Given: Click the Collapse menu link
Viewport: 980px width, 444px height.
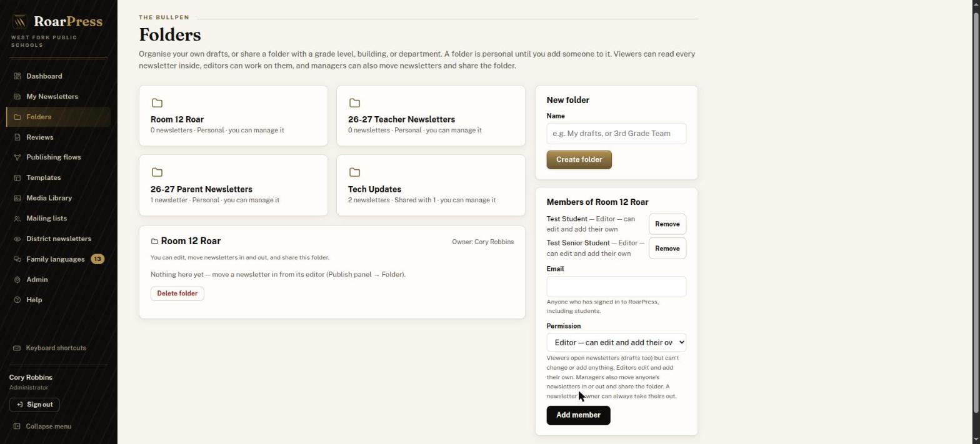Looking at the screenshot, I should pos(42,427).
